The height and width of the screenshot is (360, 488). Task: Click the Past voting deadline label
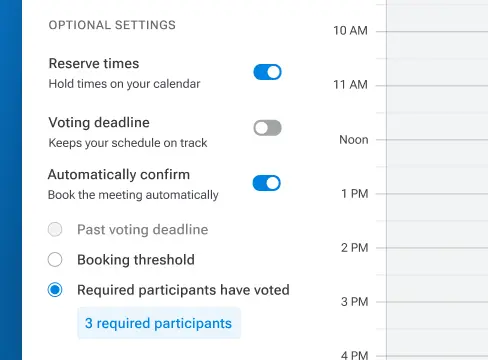click(x=143, y=230)
